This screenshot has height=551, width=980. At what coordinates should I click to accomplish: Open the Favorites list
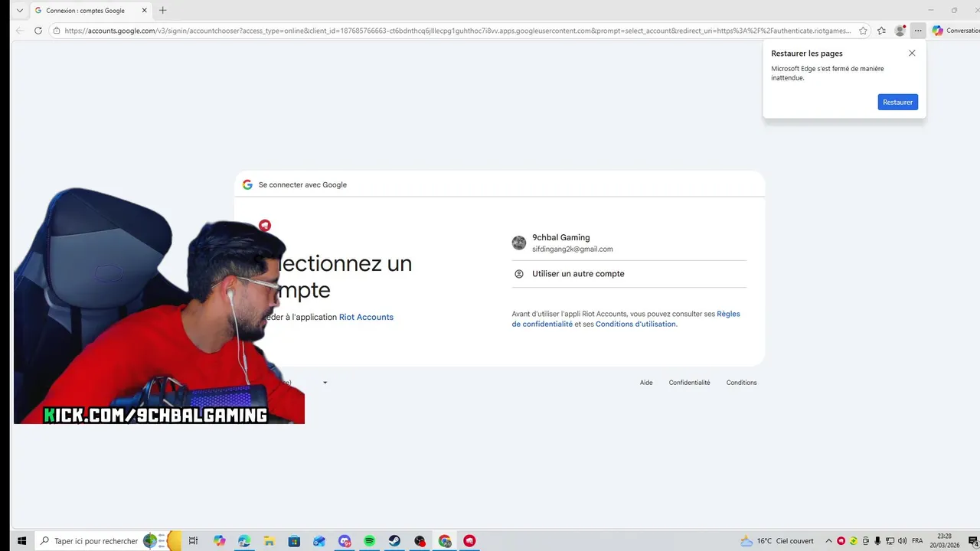(881, 31)
